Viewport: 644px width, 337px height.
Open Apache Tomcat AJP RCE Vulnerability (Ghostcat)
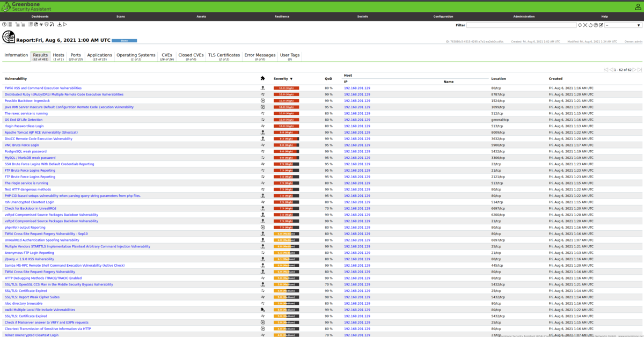coord(41,132)
